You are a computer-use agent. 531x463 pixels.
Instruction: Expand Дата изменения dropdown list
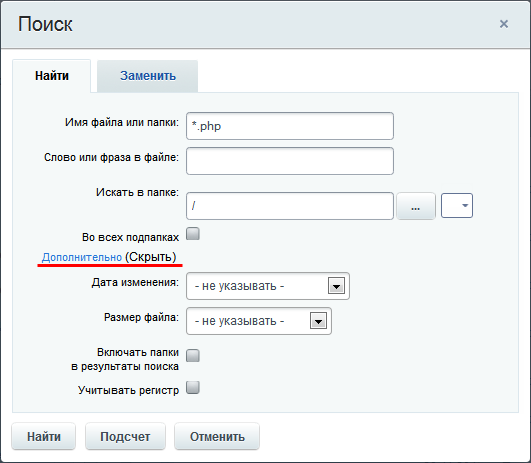pyautogui.click(x=268, y=286)
